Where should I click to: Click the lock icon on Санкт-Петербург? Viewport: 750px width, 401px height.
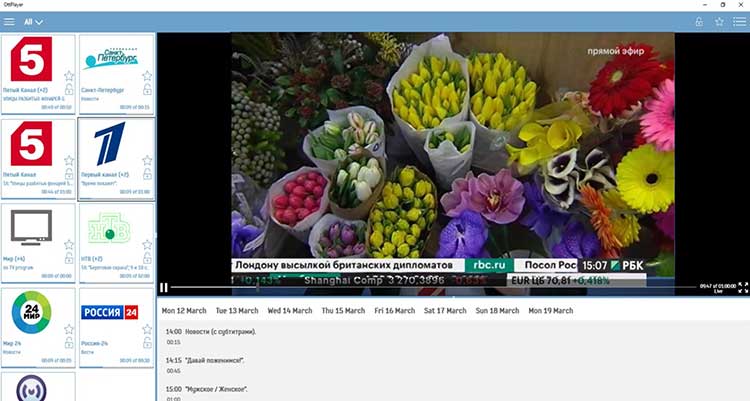pyautogui.click(x=147, y=89)
